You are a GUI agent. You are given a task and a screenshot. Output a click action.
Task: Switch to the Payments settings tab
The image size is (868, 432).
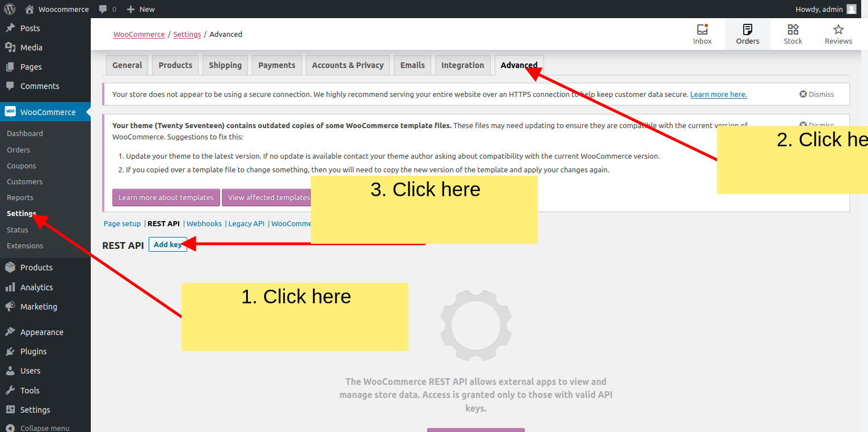coord(277,65)
